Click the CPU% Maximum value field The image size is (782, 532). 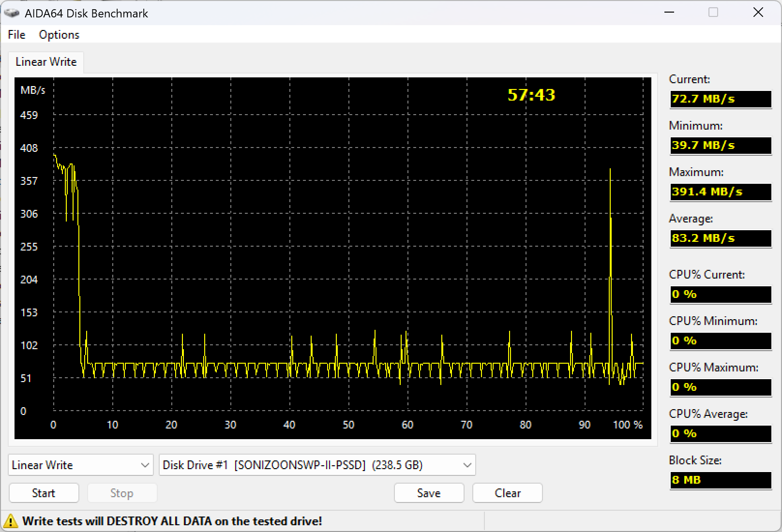pyautogui.click(x=721, y=387)
